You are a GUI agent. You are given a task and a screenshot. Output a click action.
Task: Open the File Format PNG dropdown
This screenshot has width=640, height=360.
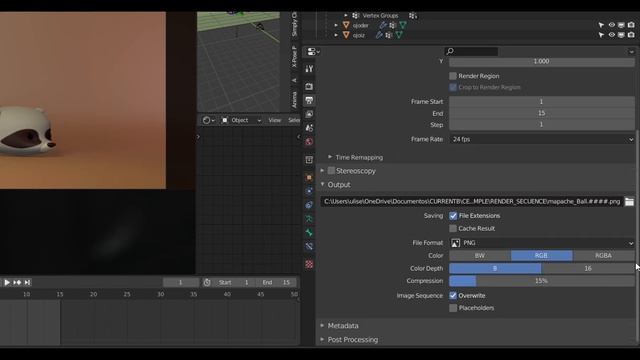click(542, 243)
